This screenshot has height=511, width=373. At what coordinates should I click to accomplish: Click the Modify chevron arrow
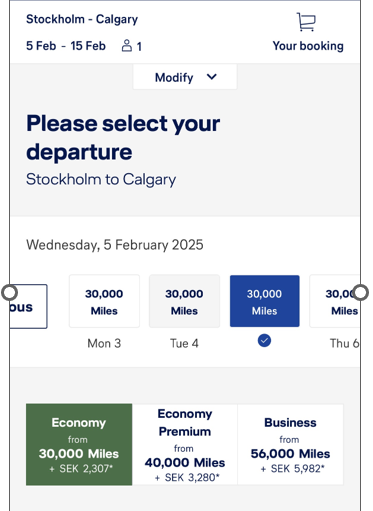[x=212, y=77]
